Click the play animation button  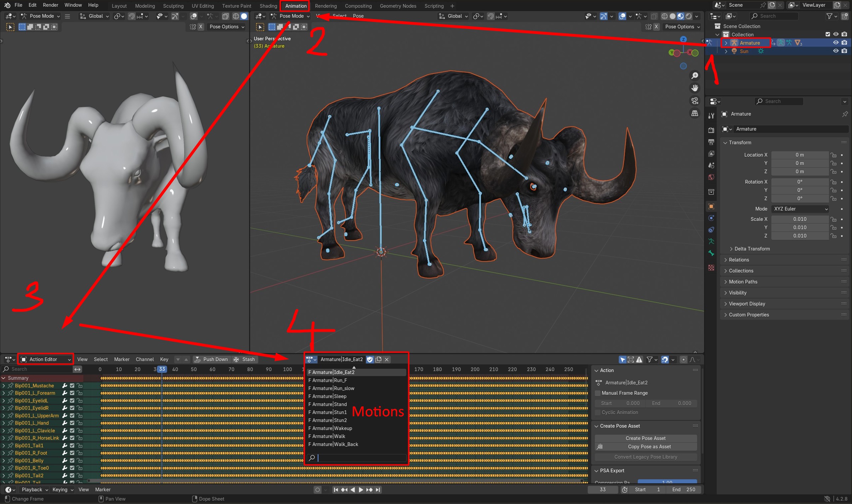[x=361, y=489]
